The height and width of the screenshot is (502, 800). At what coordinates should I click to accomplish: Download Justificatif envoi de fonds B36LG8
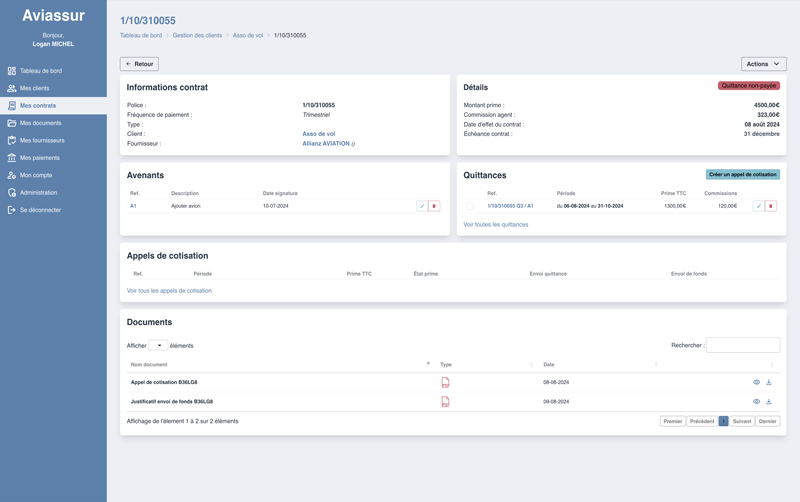[x=769, y=401]
